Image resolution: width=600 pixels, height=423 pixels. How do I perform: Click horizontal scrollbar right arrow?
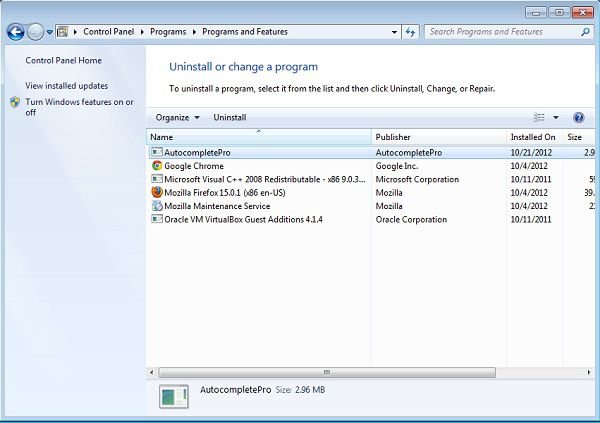point(589,372)
